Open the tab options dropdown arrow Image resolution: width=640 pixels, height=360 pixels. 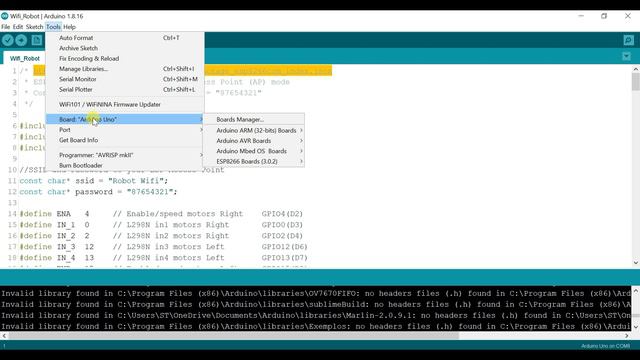pyautogui.click(x=627, y=56)
